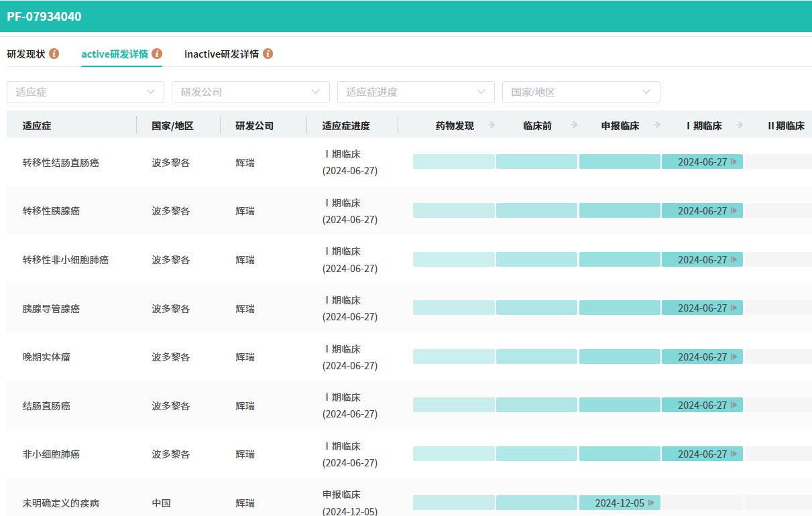Switch to the 研发现状 tab
812x516 pixels.
(x=26, y=54)
